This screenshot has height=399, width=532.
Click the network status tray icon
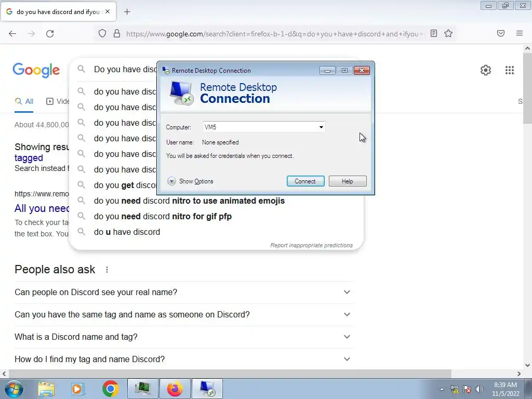pyautogui.click(x=454, y=389)
